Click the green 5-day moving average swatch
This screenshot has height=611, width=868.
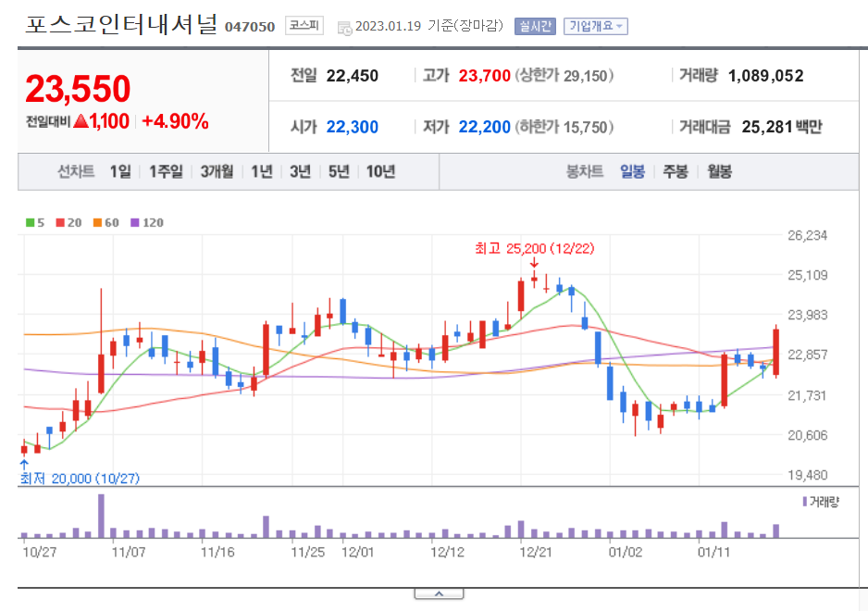coord(30,223)
